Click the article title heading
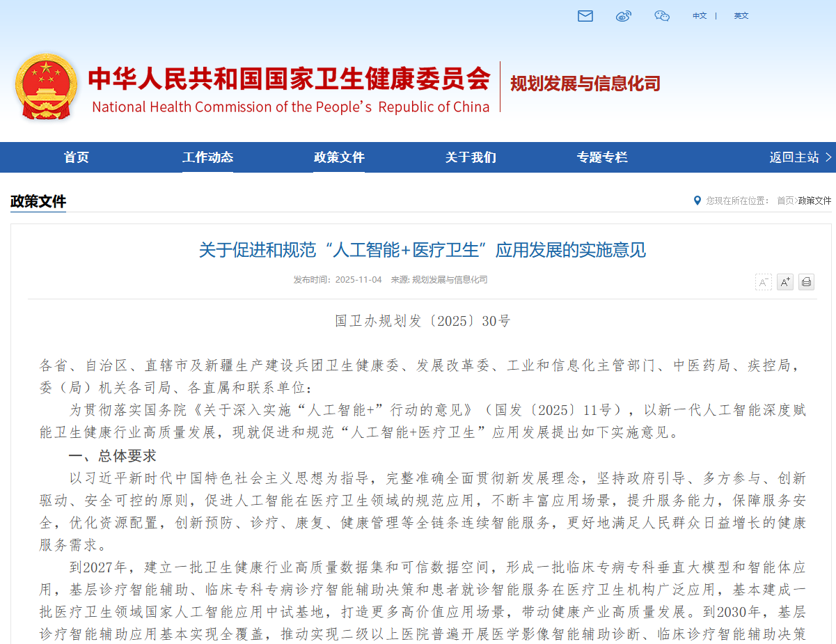Screen dimensions: 836x644 [422, 250]
